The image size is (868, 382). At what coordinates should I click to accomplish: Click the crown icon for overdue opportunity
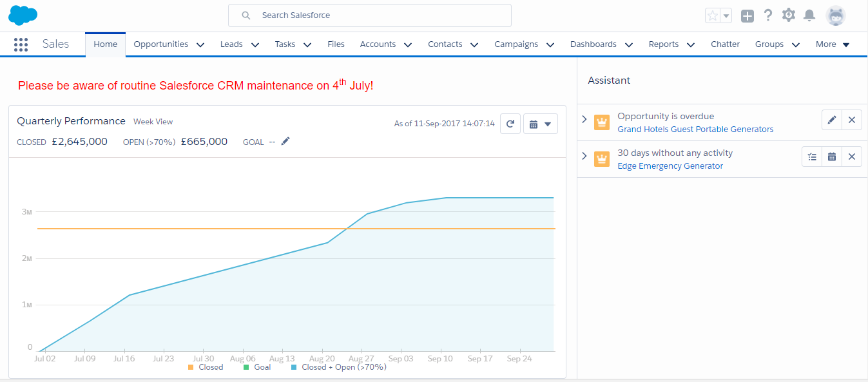point(602,122)
